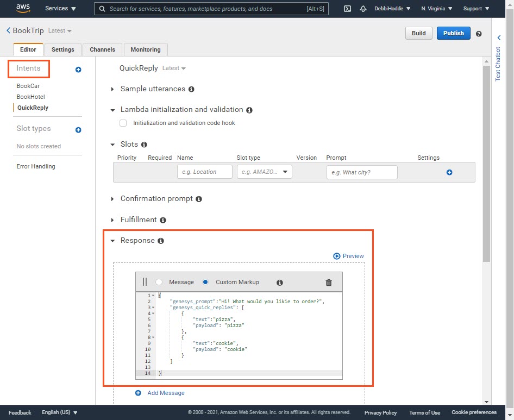Click the add slot plus icon
This screenshot has width=514, height=420.
[449, 172]
